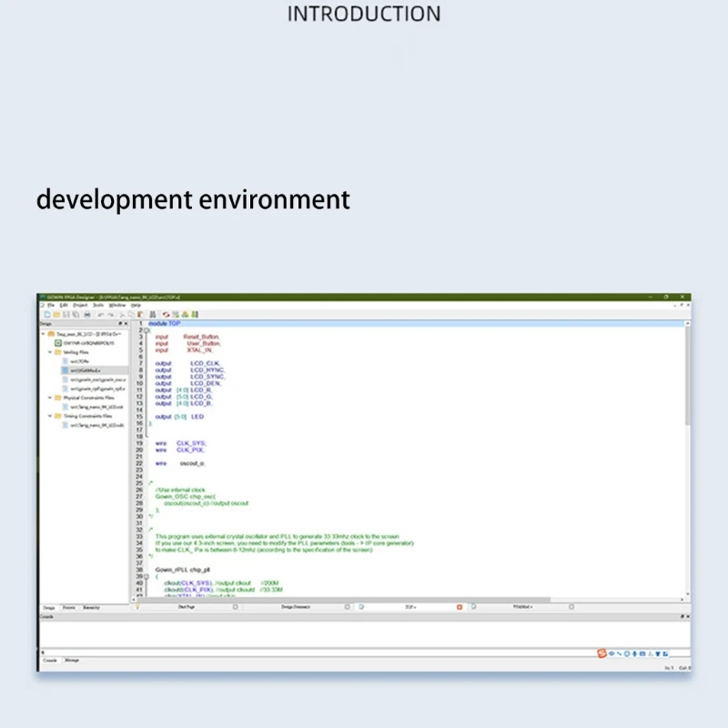Click the Print toolbar icon
Viewport: 728px width, 728px height.
point(86,314)
